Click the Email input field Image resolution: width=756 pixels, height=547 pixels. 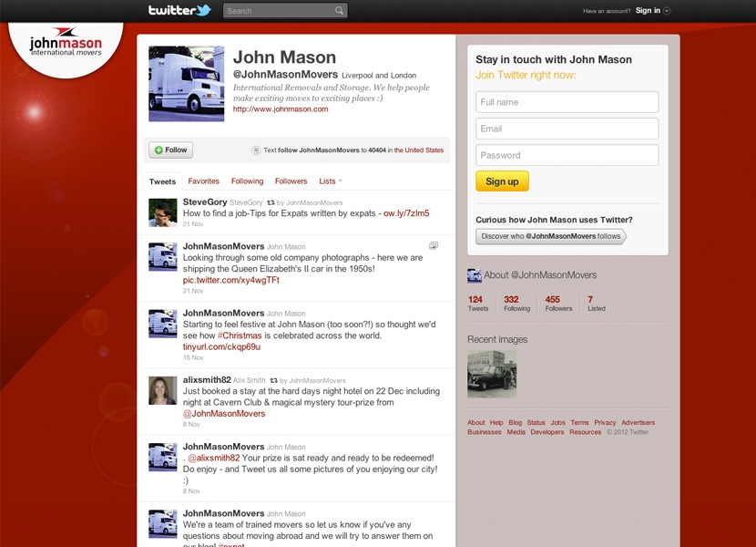pos(567,129)
